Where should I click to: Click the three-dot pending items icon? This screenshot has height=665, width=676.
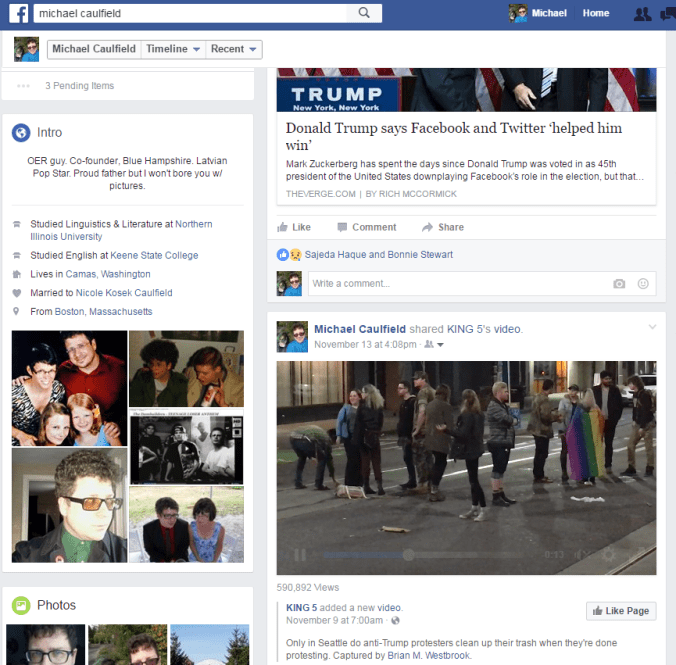[23, 86]
